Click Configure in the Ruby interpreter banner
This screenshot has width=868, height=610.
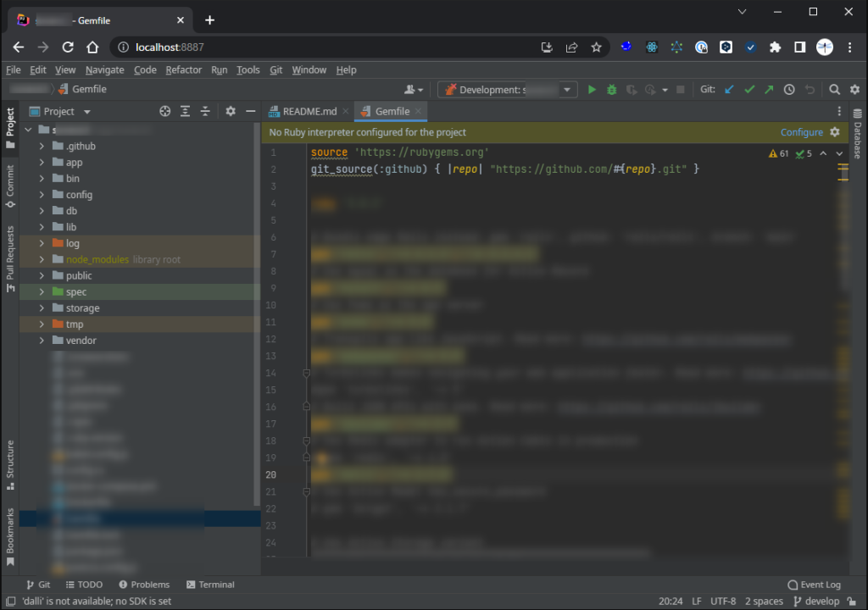coord(800,132)
